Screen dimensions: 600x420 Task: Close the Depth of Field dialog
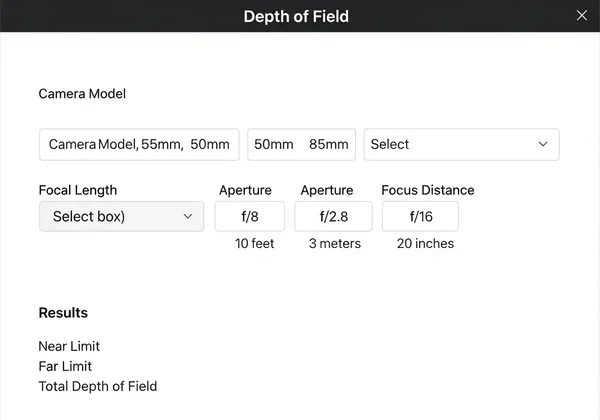coord(582,15)
